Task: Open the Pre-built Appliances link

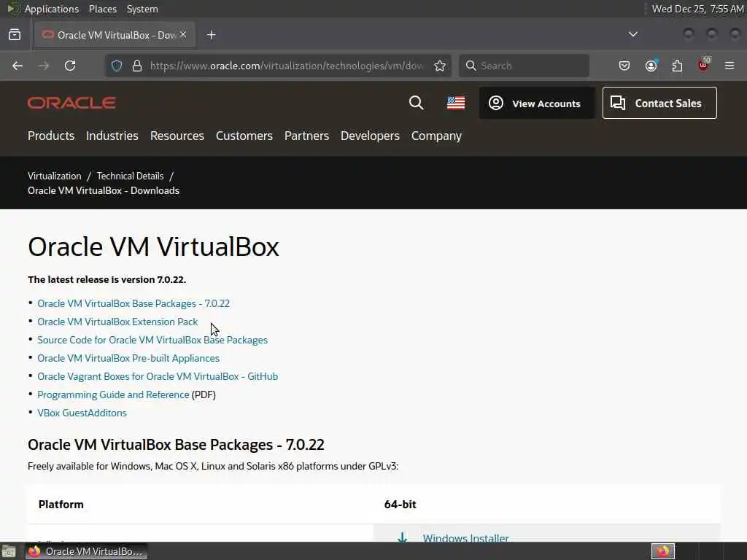Action: [x=128, y=358]
